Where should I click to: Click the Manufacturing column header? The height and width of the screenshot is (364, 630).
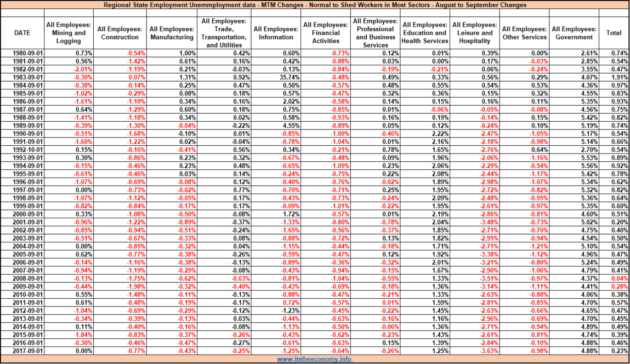pyautogui.click(x=172, y=33)
